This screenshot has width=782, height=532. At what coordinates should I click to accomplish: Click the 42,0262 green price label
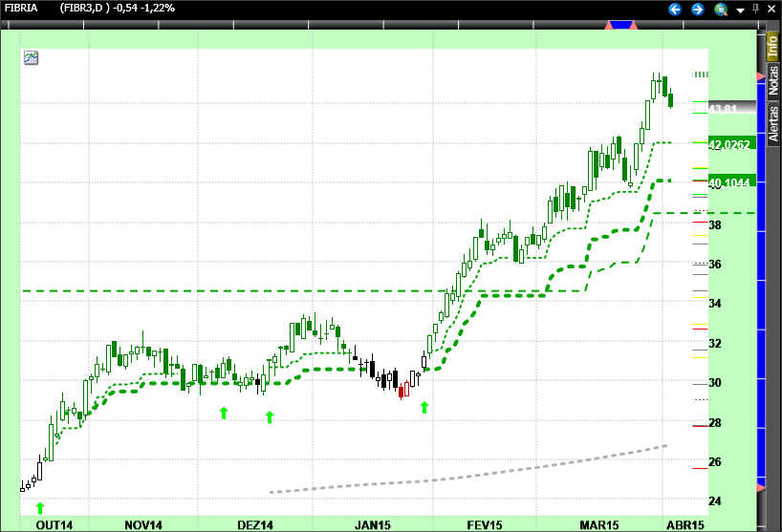point(731,143)
